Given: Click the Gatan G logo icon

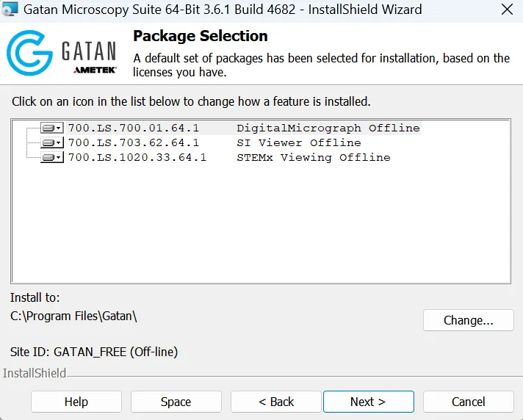Looking at the screenshot, I should (29, 53).
